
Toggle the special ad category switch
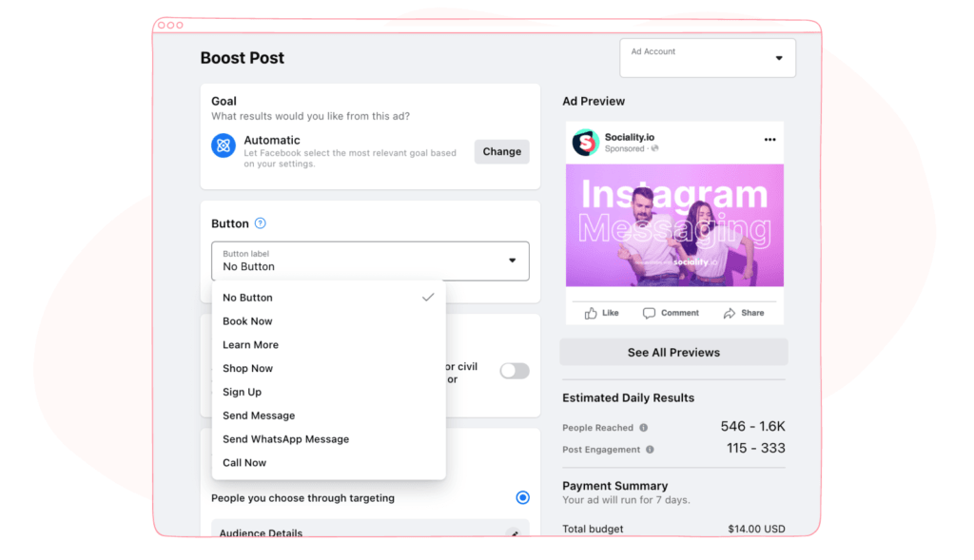515,371
